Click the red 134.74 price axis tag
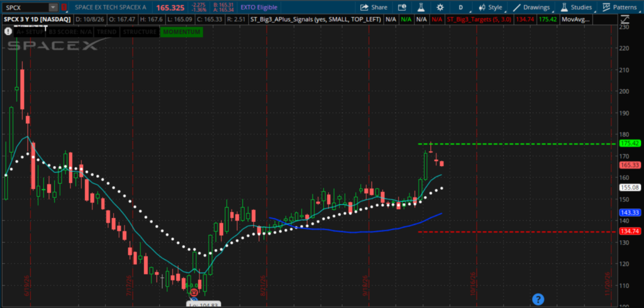This screenshot has width=644, height=308. (x=630, y=231)
